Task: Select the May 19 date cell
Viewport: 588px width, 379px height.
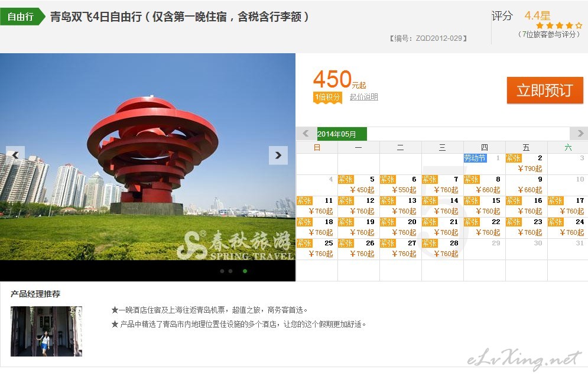Action: click(359, 228)
